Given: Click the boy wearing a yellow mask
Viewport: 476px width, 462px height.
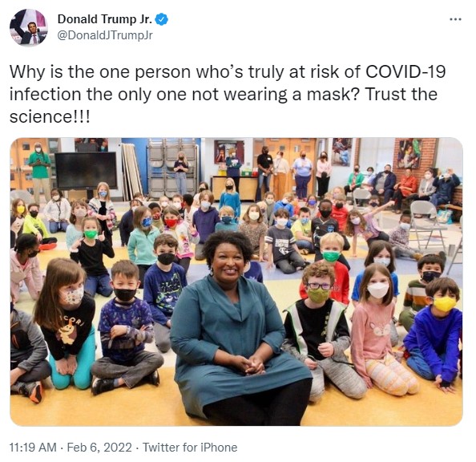Looking at the screenshot, I should click(434, 333).
